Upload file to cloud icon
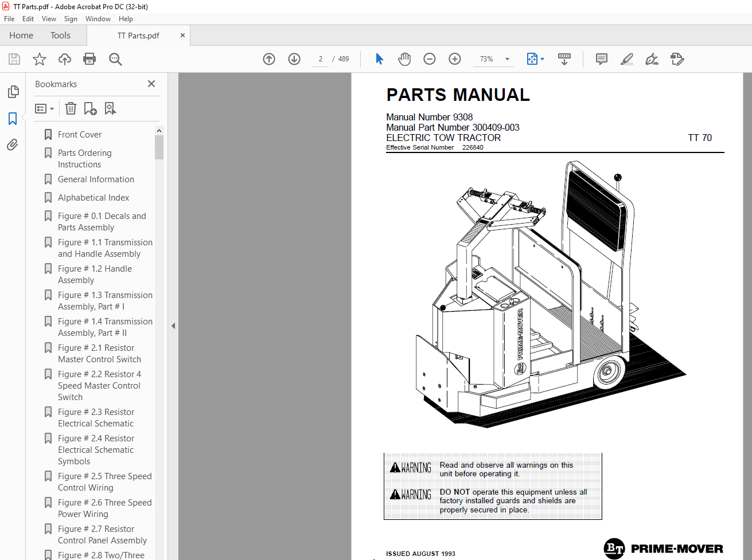The image size is (752, 560). click(x=65, y=59)
